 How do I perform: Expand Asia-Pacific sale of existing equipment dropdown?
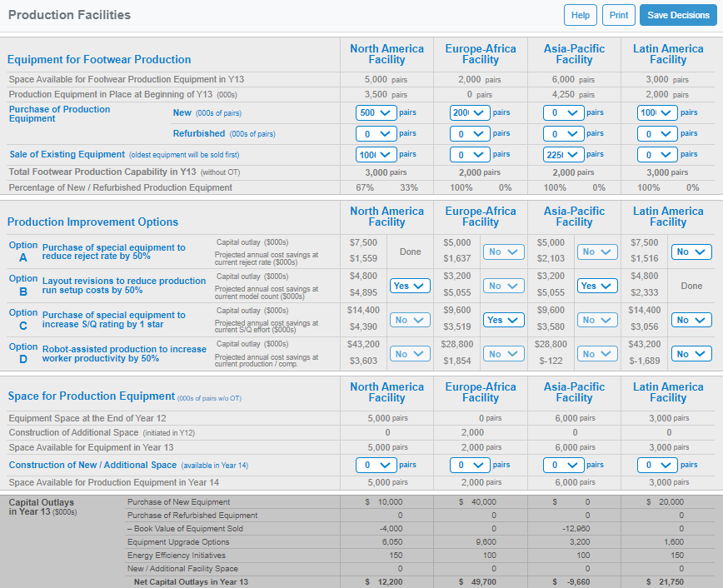[563, 155]
